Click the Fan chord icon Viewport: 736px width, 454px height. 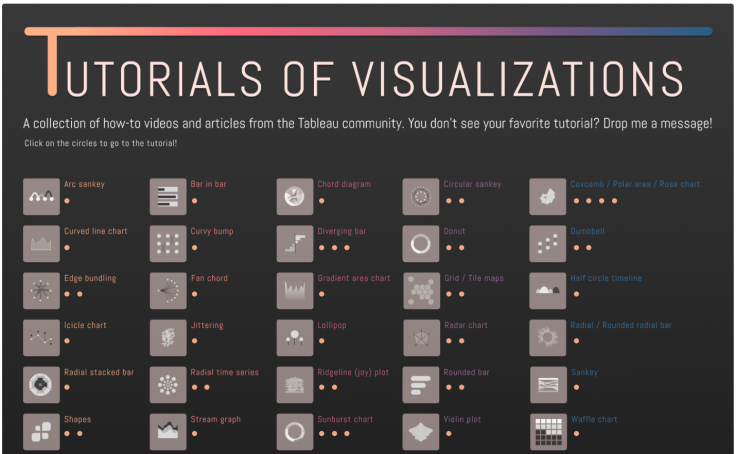(168, 291)
